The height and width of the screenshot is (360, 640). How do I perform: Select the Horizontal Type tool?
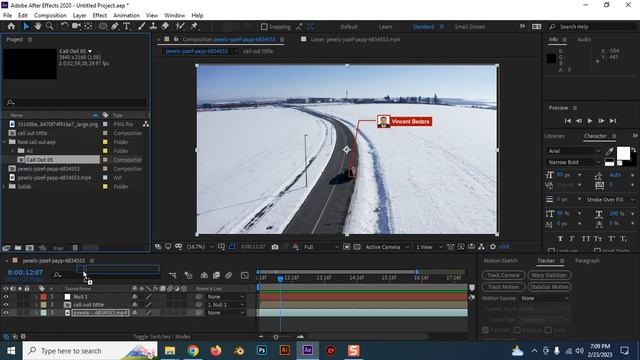[x=127, y=27]
